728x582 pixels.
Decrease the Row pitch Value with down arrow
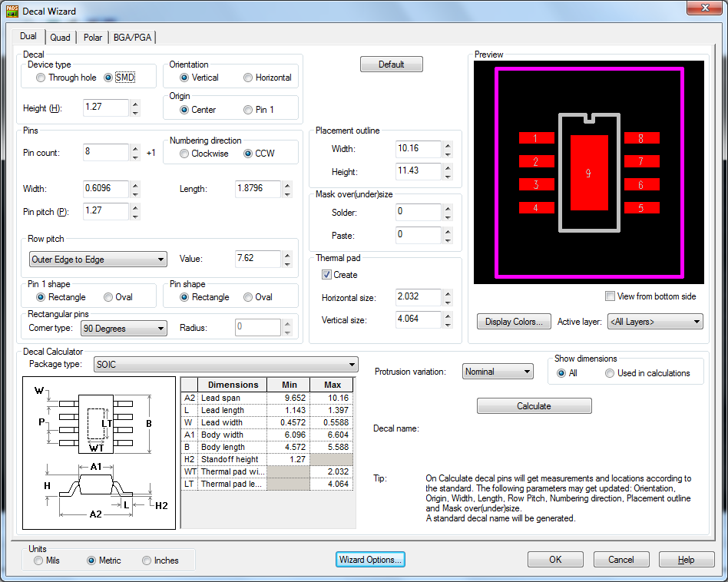(x=287, y=263)
